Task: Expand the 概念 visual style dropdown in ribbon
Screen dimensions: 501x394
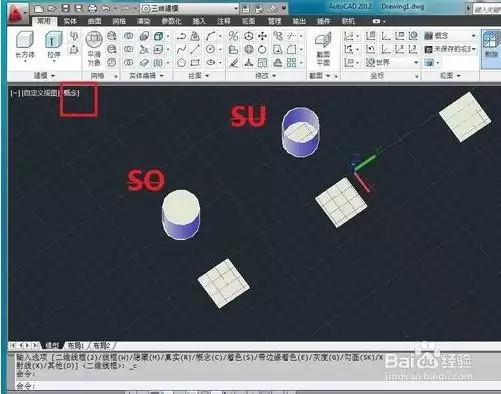Action: click(x=451, y=36)
